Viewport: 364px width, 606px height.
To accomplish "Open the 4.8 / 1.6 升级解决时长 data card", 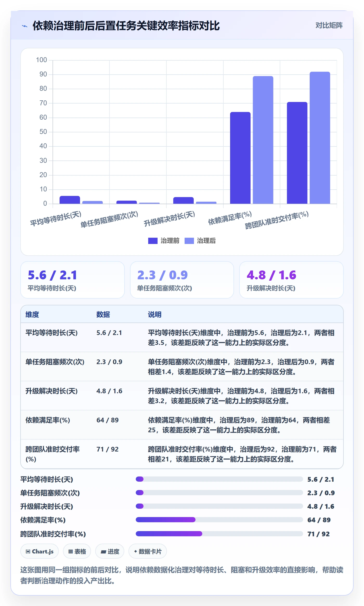I will pos(291,280).
